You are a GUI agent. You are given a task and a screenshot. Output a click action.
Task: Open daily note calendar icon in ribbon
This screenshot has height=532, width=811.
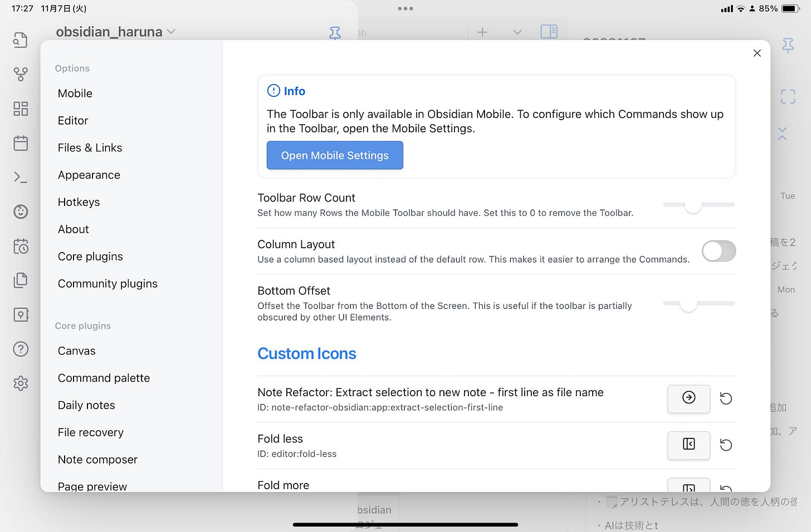[x=21, y=143]
